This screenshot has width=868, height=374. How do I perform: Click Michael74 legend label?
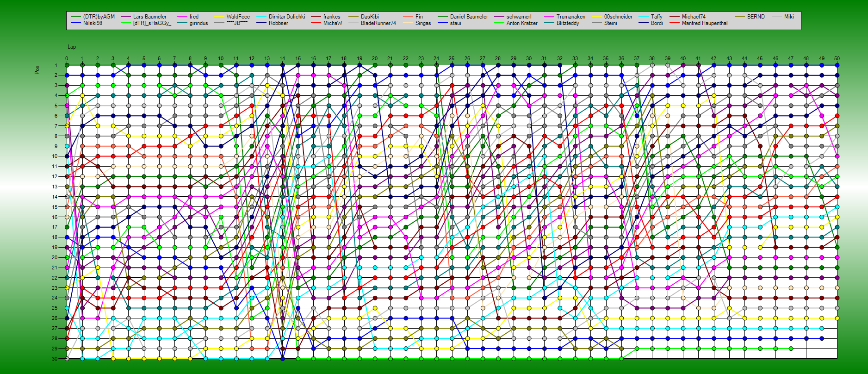(694, 17)
